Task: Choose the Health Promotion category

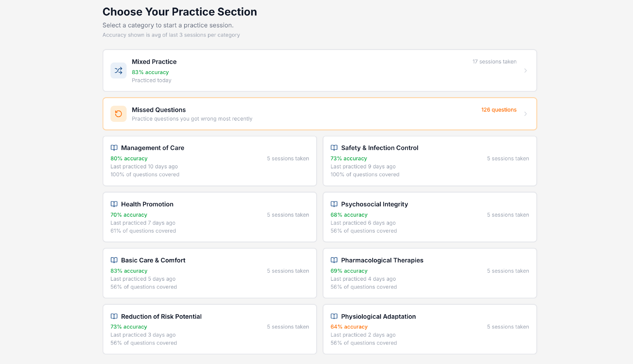Action: [x=210, y=217]
